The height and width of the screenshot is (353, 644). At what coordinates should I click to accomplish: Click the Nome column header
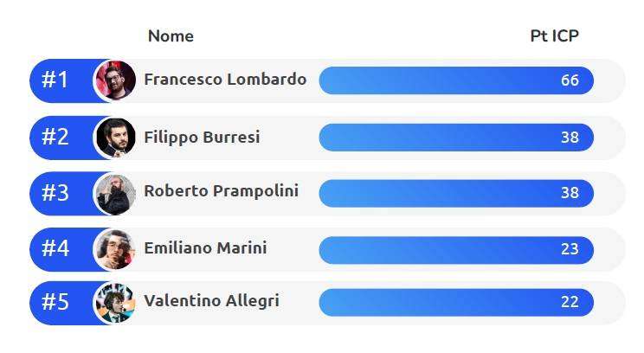pos(171,36)
